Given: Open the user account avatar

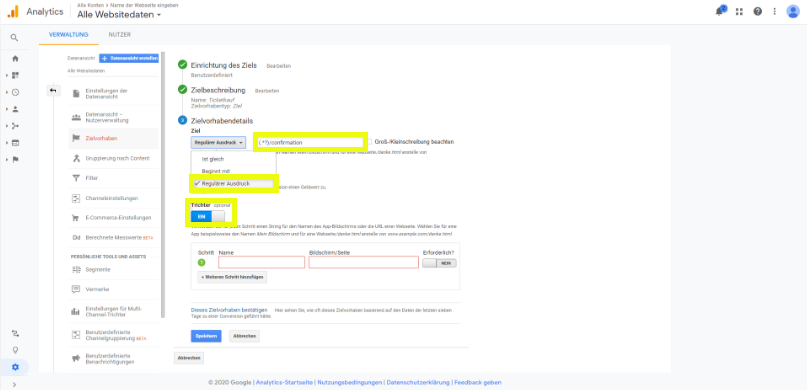Looking at the screenshot, I should pos(793,11).
